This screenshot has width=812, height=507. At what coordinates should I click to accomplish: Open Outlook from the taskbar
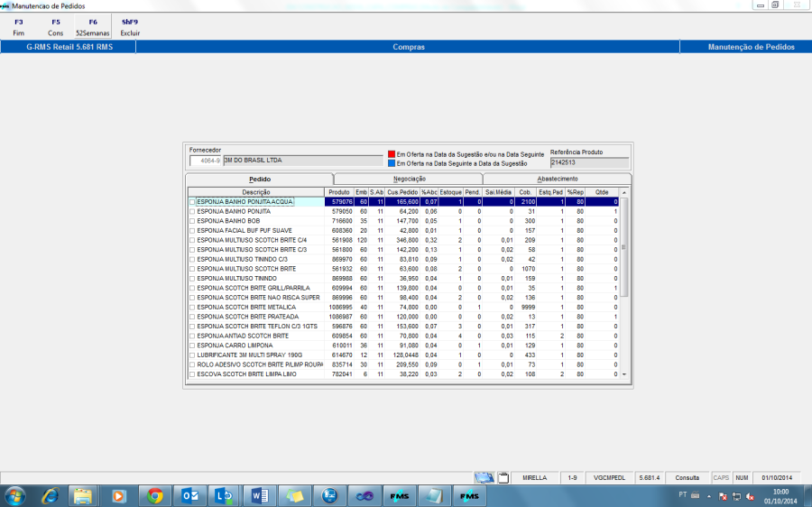point(189,496)
